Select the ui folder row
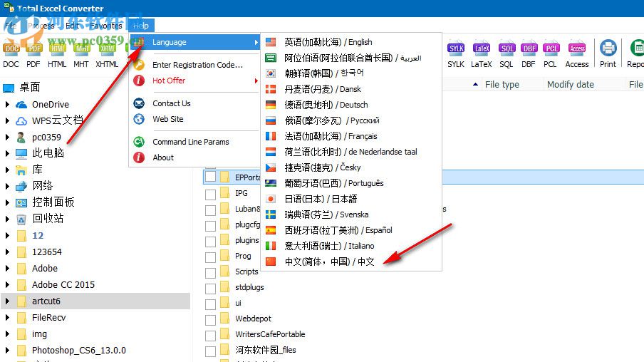Screen dimensions: 644x362 click(x=238, y=304)
